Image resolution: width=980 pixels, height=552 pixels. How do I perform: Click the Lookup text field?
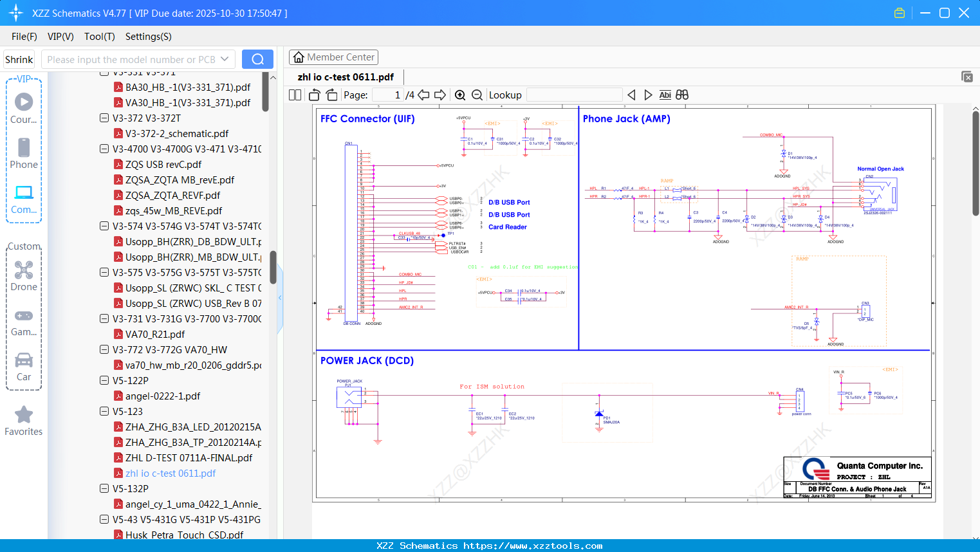(x=574, y=95)
